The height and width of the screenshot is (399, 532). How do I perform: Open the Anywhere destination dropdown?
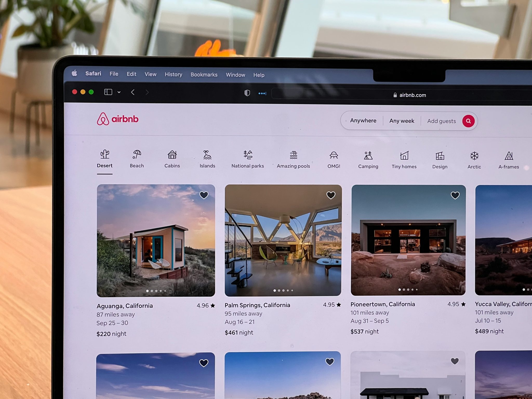pos(363,121)
